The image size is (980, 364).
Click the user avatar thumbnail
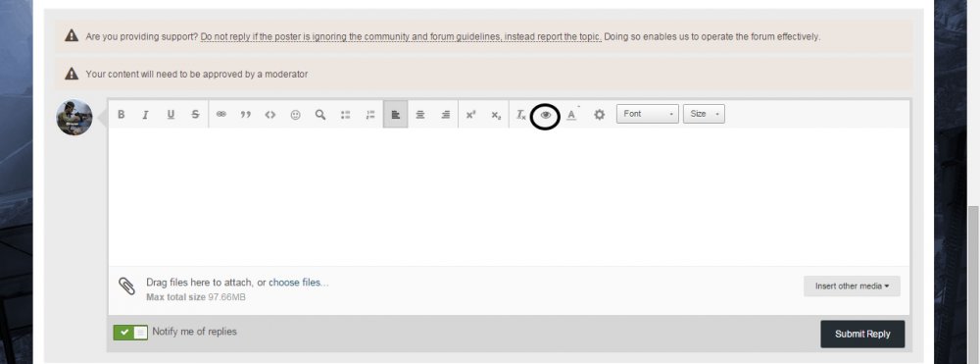74,118
